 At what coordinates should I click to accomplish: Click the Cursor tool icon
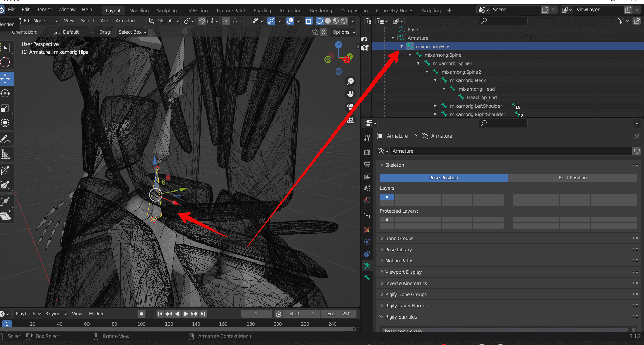coord(6,62)
